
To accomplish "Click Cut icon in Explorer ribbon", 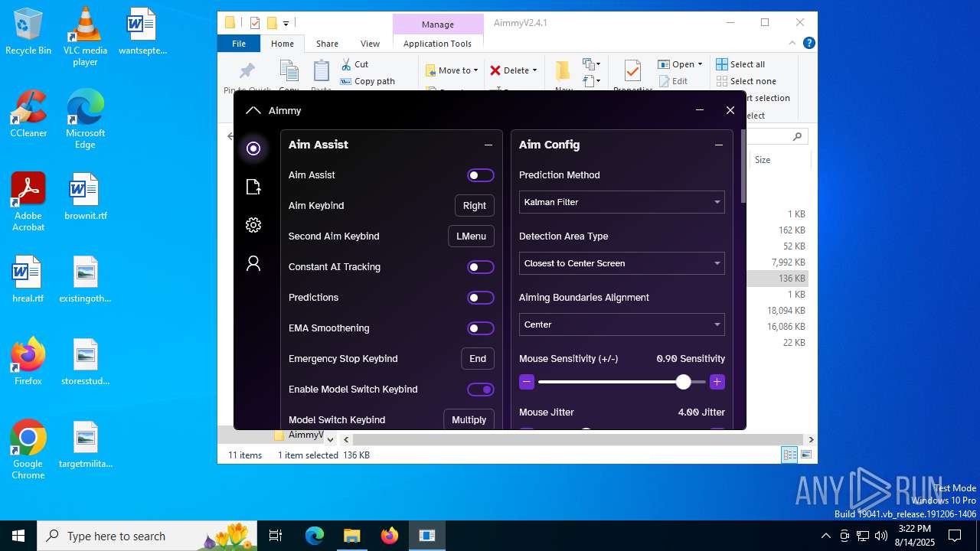I will pos(354,64).
